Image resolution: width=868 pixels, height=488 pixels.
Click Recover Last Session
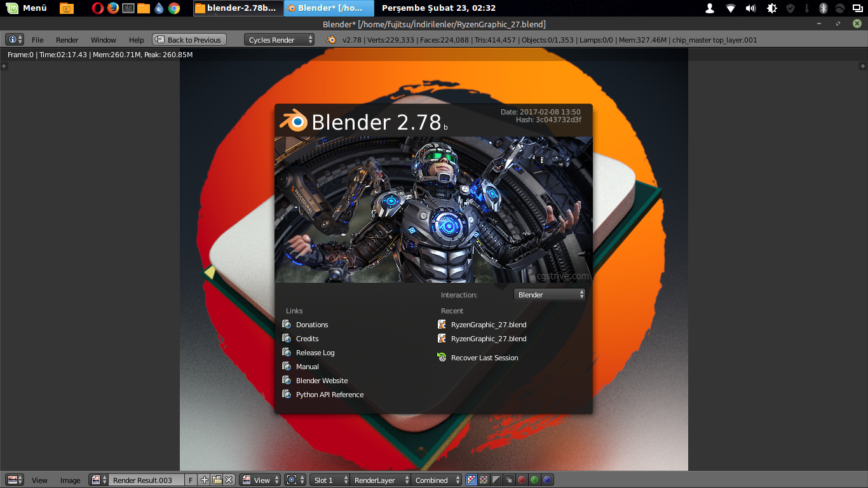click(x=484, y=358)
